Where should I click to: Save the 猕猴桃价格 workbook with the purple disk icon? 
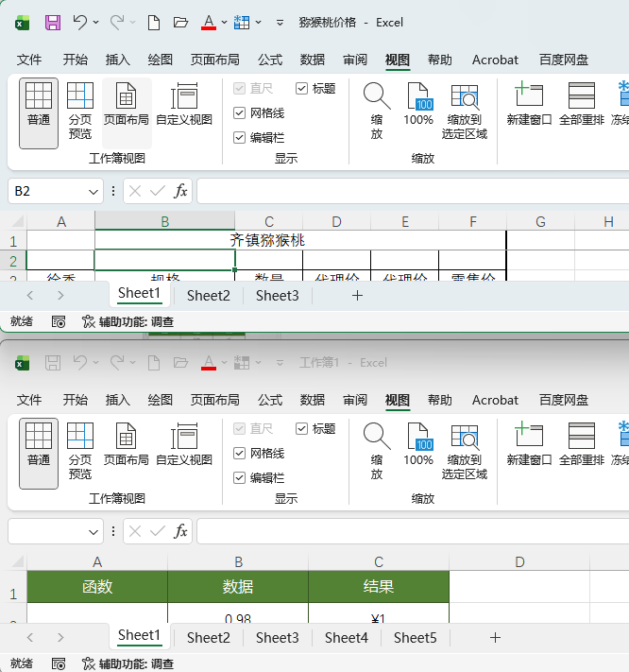pyautogui.click(x=53, y=23)
